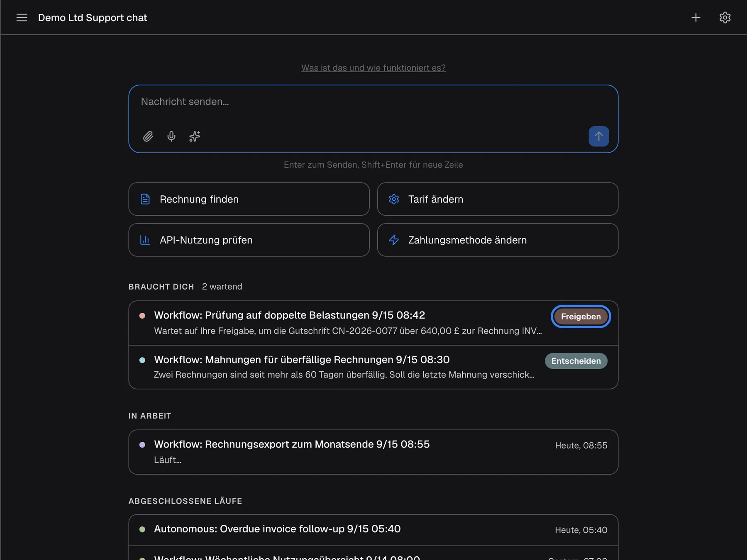Screen dimensions: 747x560
Task: Click purple status dot of Rechnungsexport workflow
Action: pyautogui.click(x=142, y=445)
